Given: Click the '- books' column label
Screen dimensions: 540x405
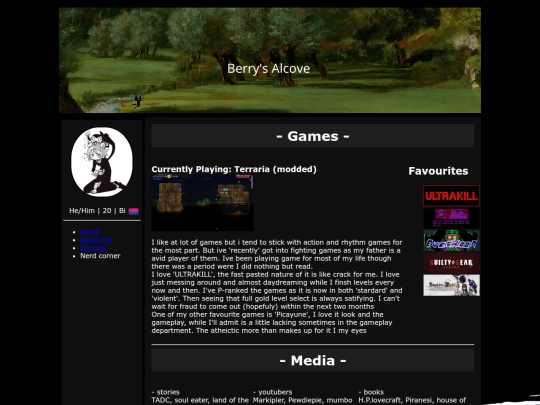Looking at the screenshot, I should point(372,392).
